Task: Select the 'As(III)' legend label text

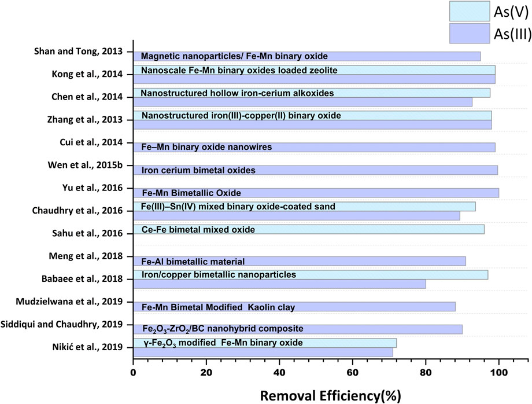Action: click(x=513, y=34)
